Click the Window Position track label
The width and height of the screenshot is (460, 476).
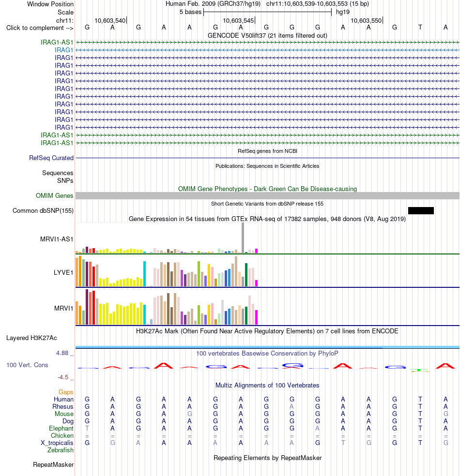[50, 4]
